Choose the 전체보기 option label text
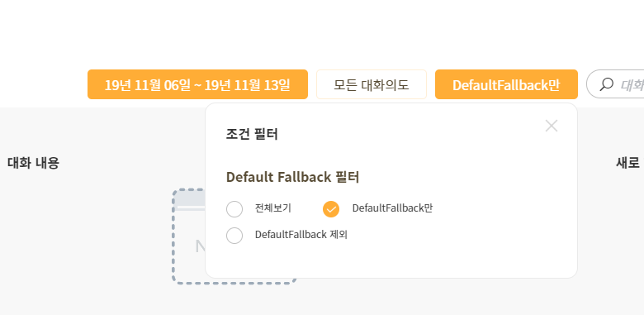 pos(273,208)
